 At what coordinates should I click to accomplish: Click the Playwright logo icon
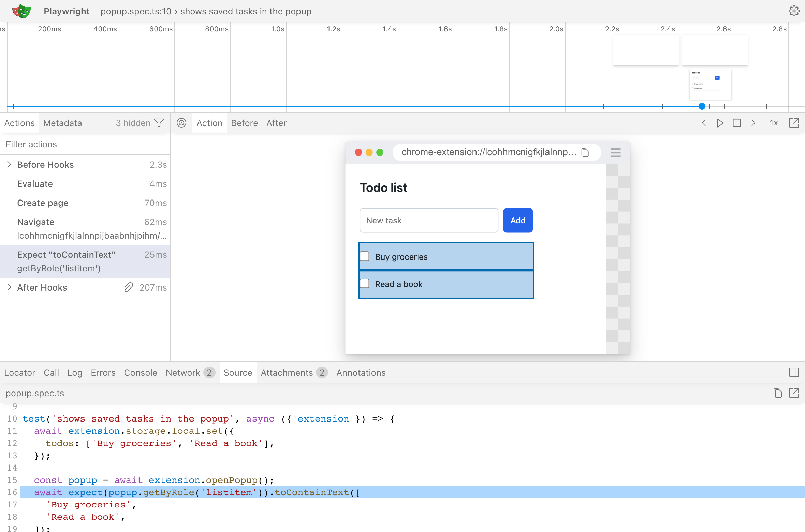(x=21, y=11)
